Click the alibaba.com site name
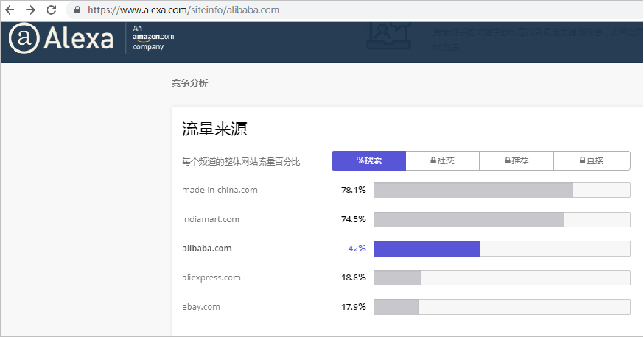The image size is (644, 337). coord(207,249)
